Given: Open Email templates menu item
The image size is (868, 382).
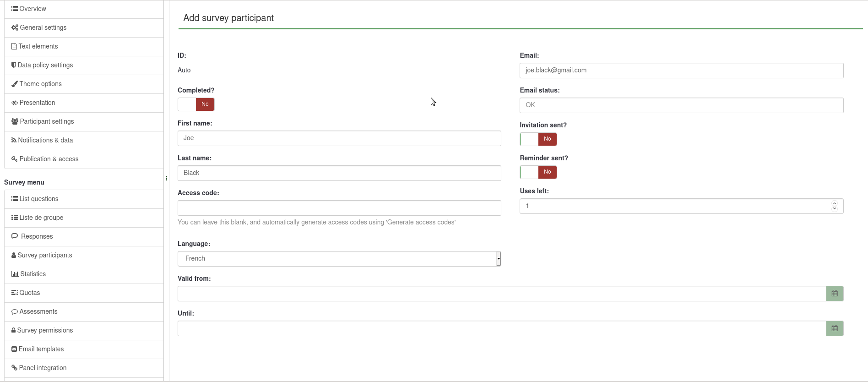Looking at the screenshot, I should (41, 349).
